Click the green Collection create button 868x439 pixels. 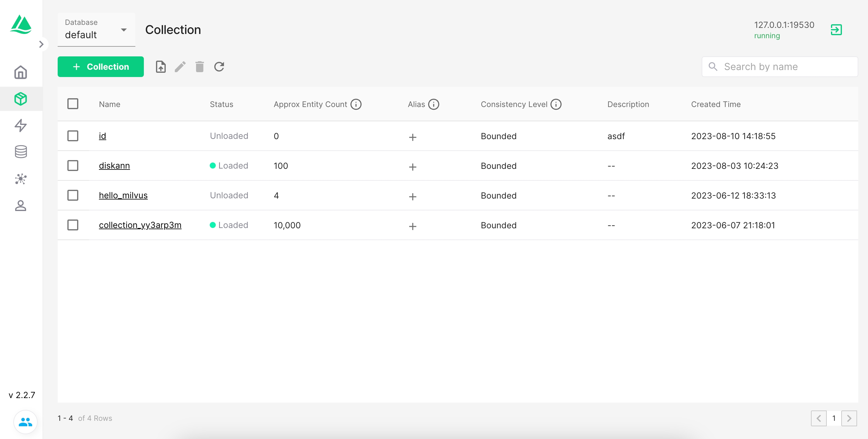click(100, 67)
